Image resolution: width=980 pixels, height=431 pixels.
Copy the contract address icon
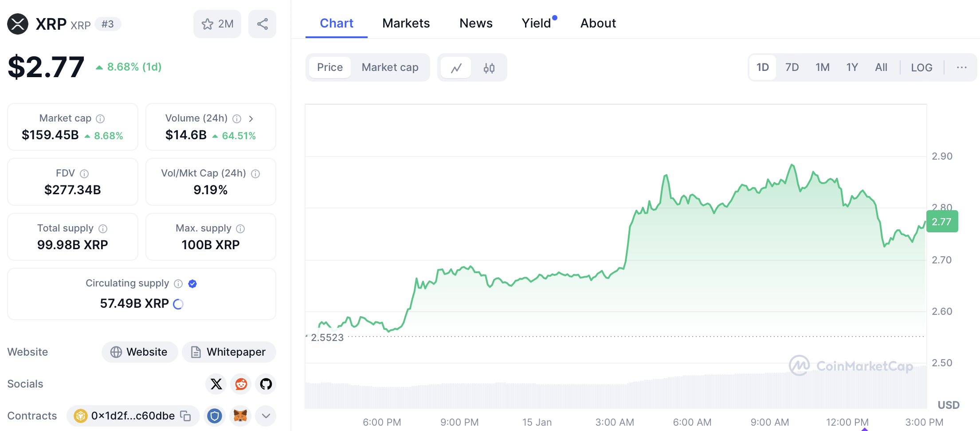(185, 416)
